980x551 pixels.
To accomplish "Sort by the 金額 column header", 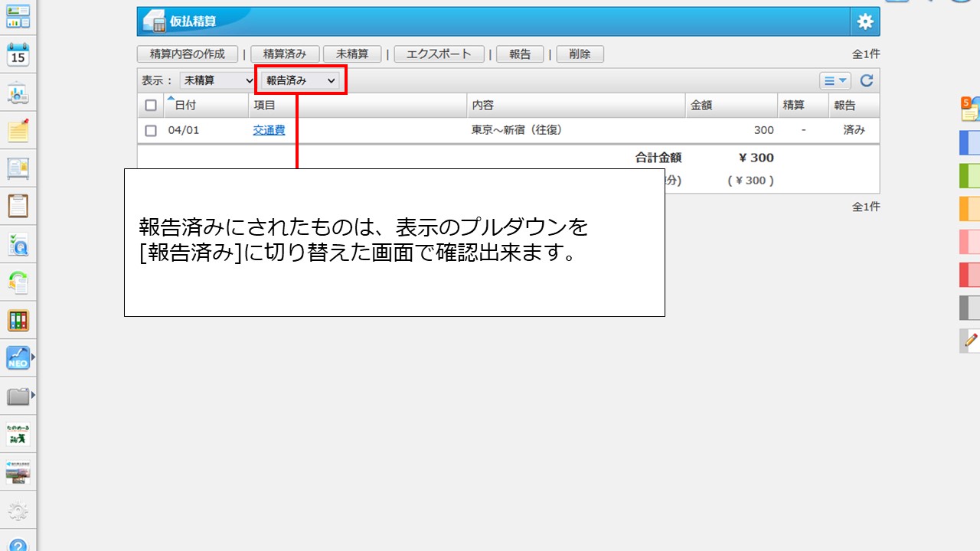I will tap(701, 106).
